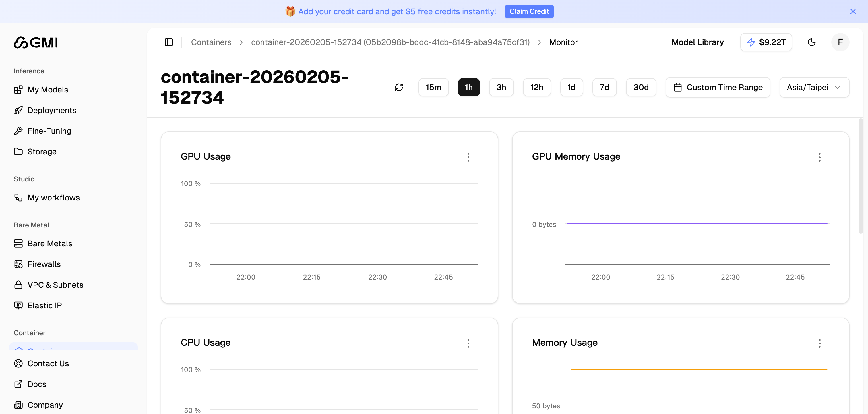
Task: Open the Model Library
Action: tap(697, 42)
